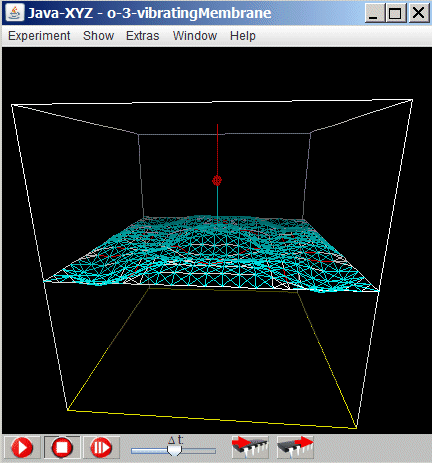This screenshot has width=432, height=463.
Task: Open the Help menu
Action: [x=243, y=36]
